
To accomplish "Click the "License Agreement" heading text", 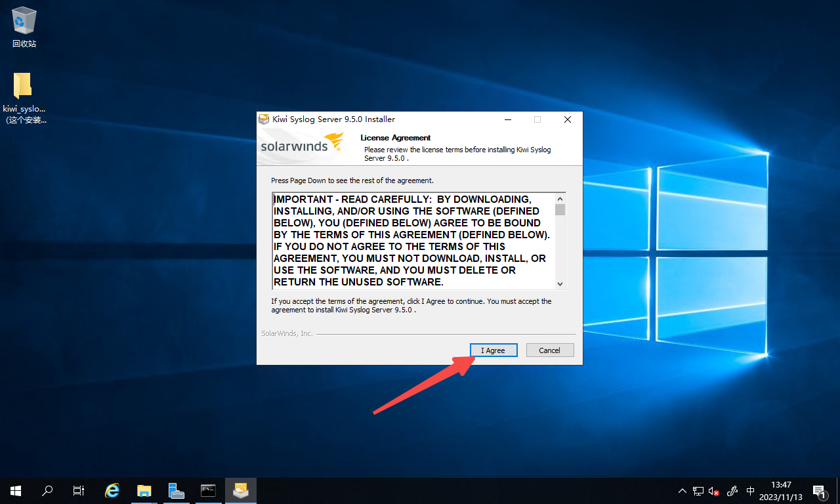I will (396, 138).
